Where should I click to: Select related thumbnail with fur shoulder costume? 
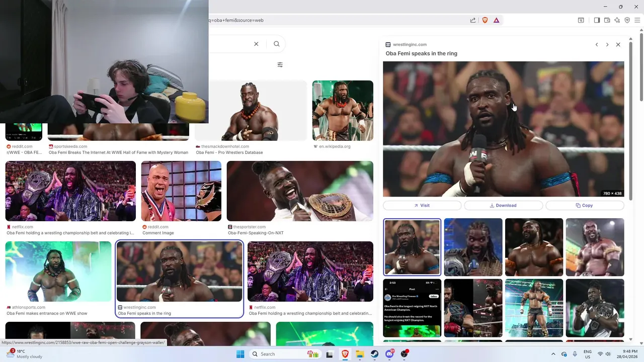(x=595, y=247)
